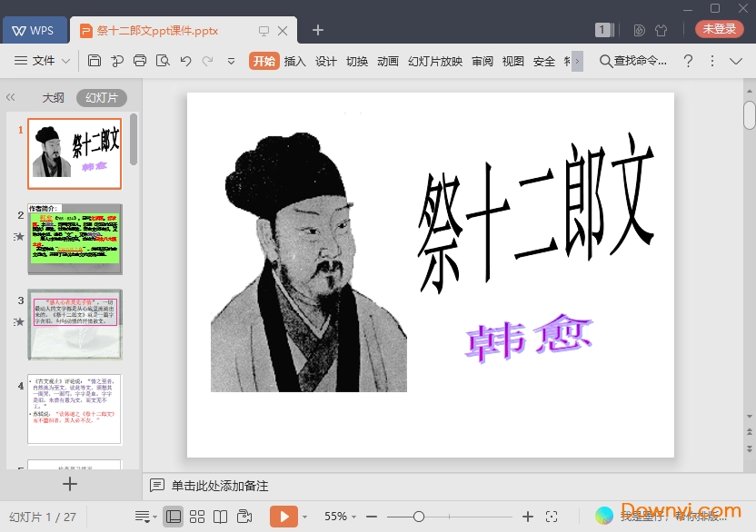Click the circular leaf icon beside skin icon
756x532 pixels.
tap(640, 30)
